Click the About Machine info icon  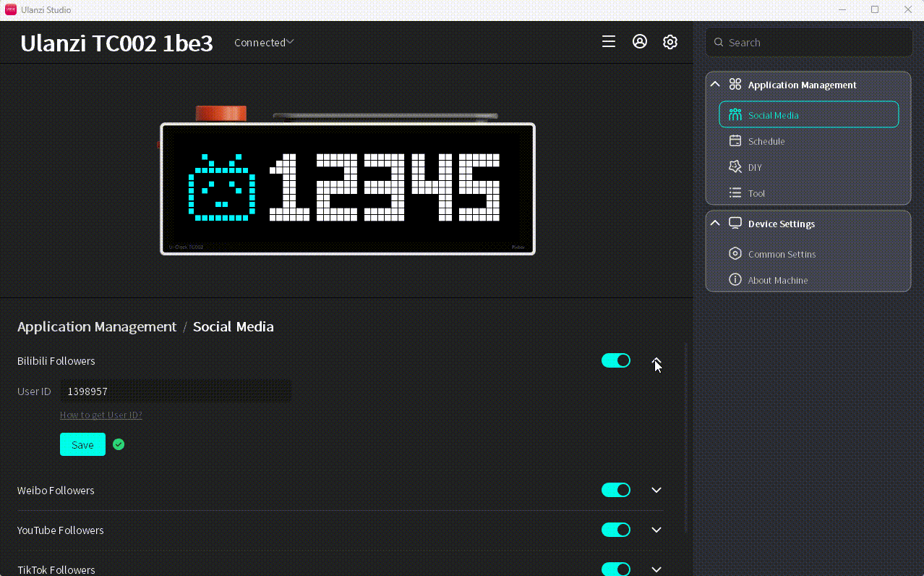pyautogui.click(x=735, y=280)
